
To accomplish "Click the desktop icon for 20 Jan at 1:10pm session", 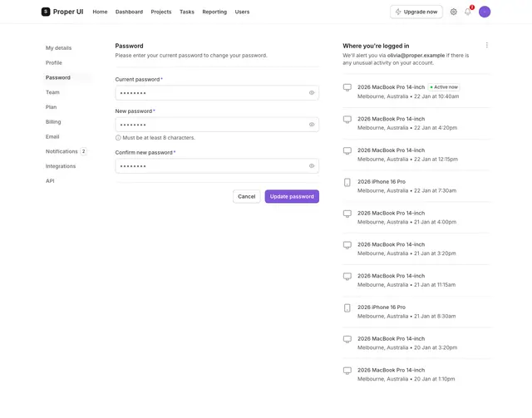I will click(x=347, y=371).
